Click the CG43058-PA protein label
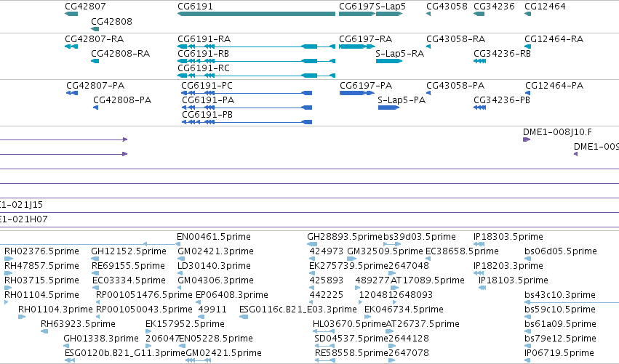The width and height of the screenshot is (619, 364). tap(455, 86)
